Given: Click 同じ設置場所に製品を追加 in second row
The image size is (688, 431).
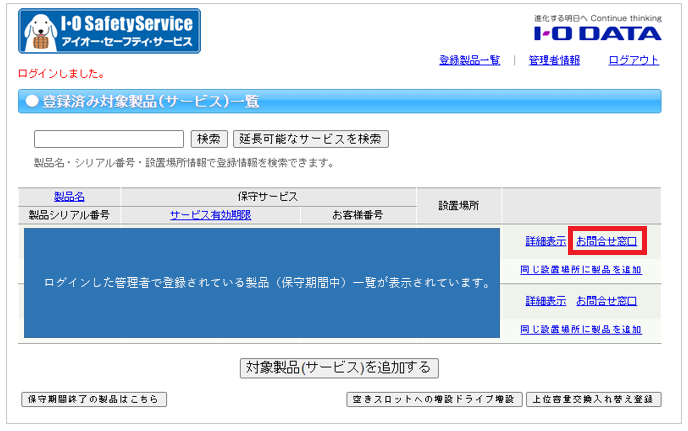Looking at the screenshot, I should pos(581,329).
